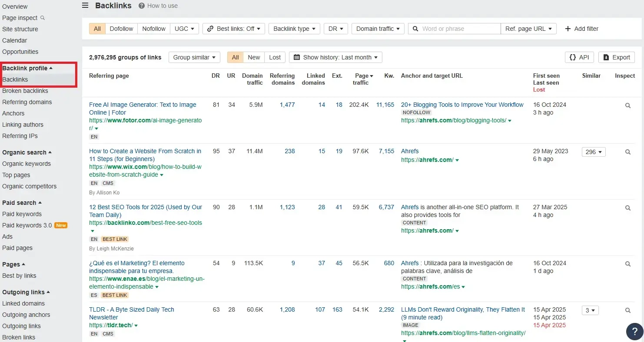
Task: Open Referring domains in the sidebar
Action: [x=27, y=102]
